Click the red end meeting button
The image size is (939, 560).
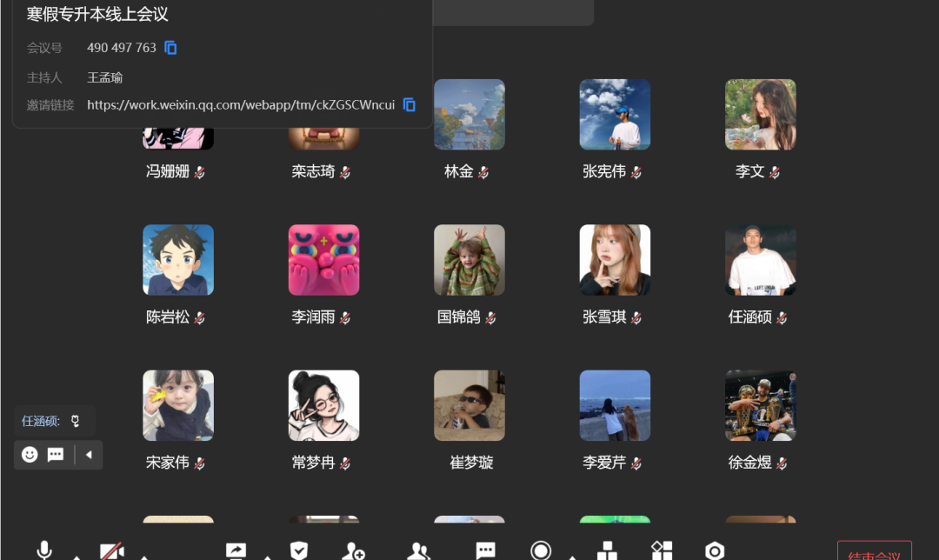coord(875,551)
